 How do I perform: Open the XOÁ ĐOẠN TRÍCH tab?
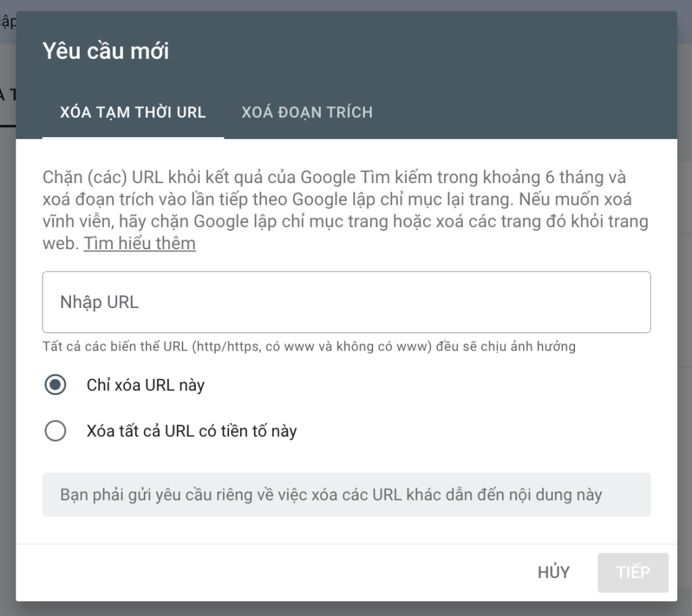tap(307, 113)
